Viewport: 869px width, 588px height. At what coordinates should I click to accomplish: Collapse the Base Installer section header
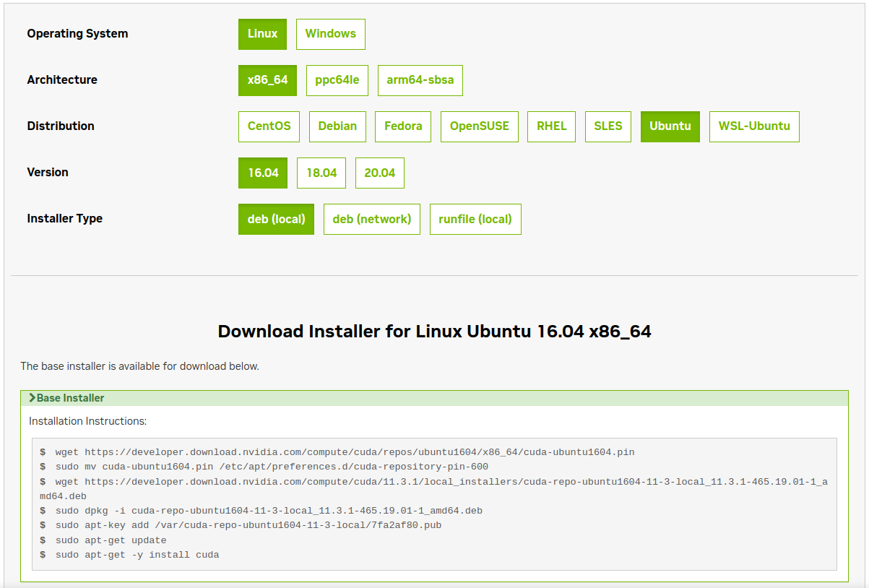tap(434, 398)
